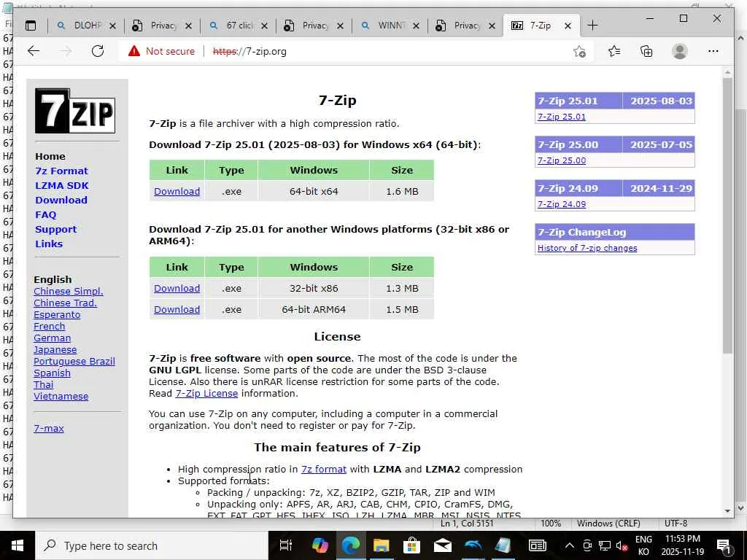
Task: Click the Not secure warning icon
Action: coord(134,51)
